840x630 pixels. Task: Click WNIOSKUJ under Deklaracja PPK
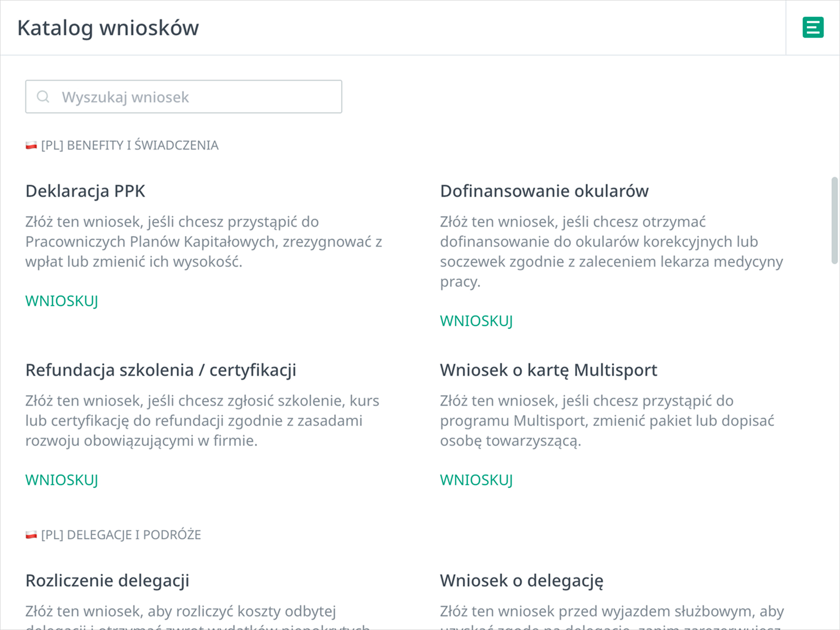pyautogui.click(x=62, y=301)
